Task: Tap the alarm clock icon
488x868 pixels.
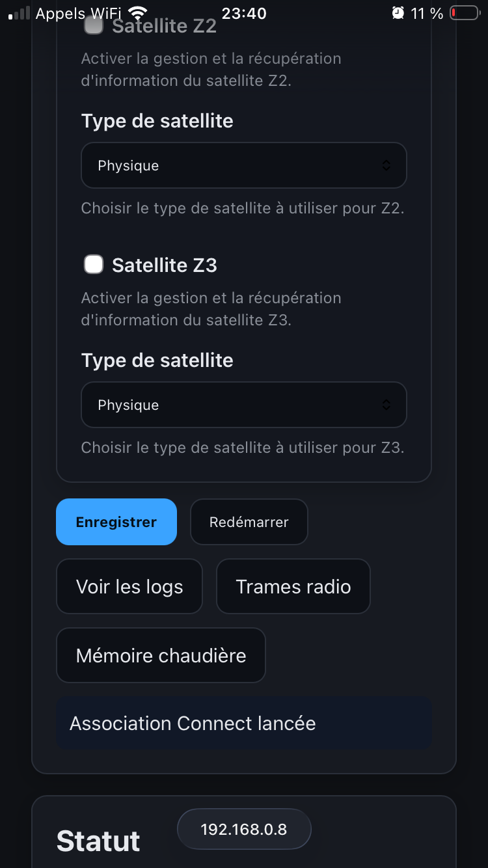Action: 398,13
